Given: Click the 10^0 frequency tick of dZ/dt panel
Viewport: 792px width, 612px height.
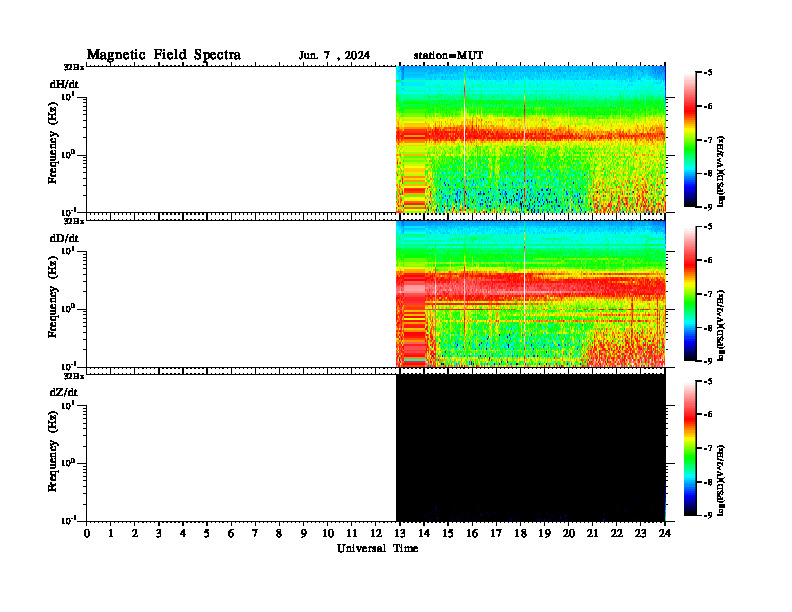Looking at the screenshot, I should pyautogui.click(x=68, y=463).
